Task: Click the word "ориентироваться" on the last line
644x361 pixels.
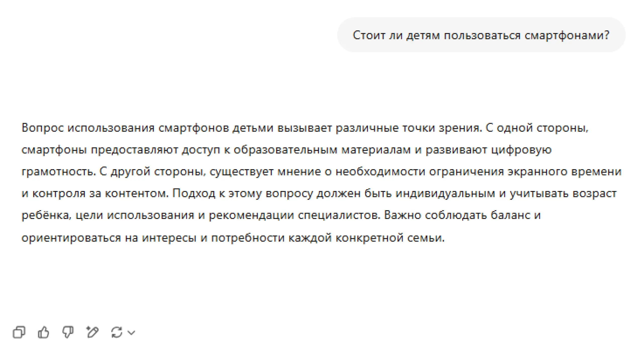Action: (71, 238)
